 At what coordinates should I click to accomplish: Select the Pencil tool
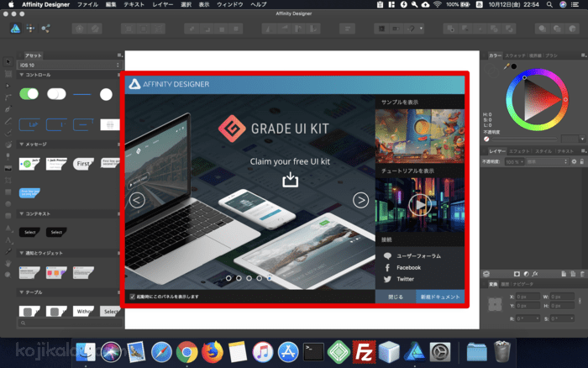click(x=8, y=121)
